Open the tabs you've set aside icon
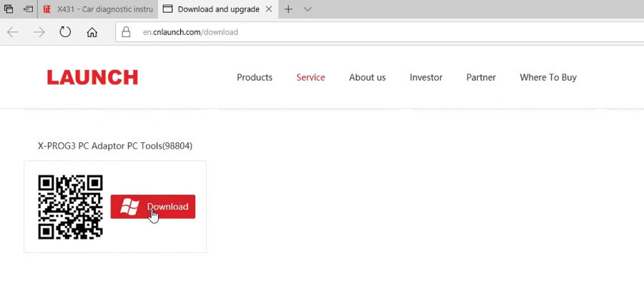 (x=8, y=9)
